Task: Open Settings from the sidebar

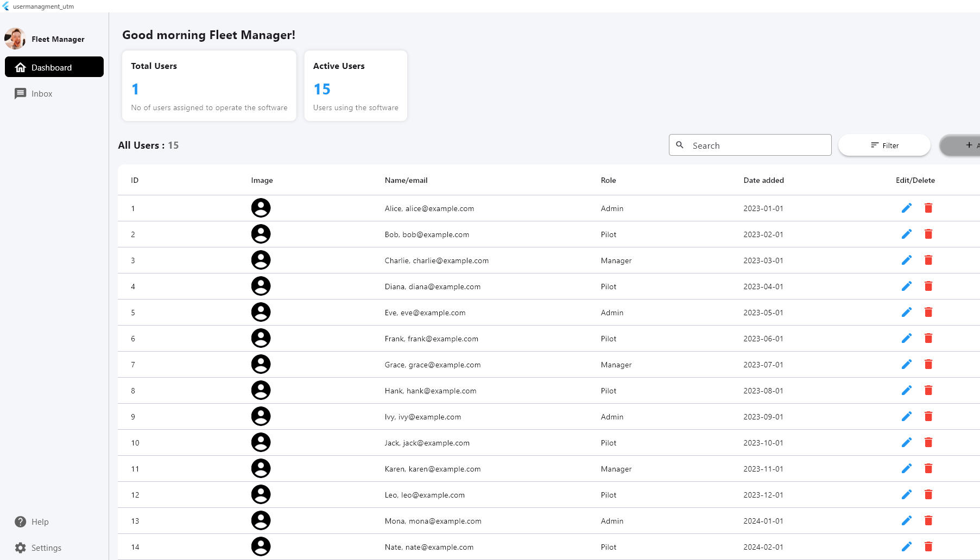Action: pyautogui.click(x=46, y=548)
